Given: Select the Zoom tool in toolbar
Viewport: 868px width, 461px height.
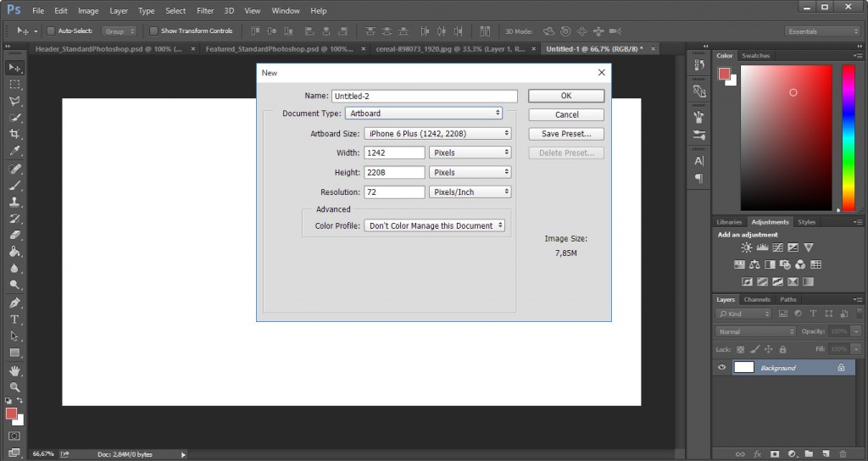Looking at the screenshot, I should click(14, 386).
